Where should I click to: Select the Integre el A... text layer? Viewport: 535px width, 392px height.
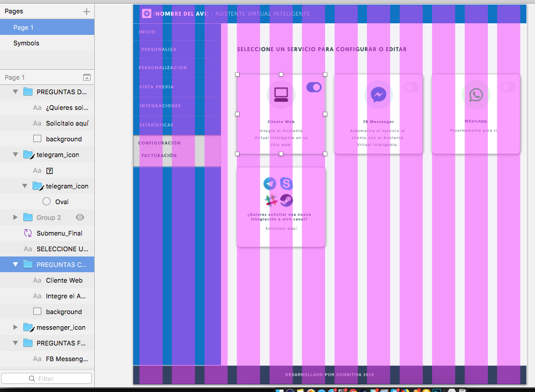(x=47, y=296)
